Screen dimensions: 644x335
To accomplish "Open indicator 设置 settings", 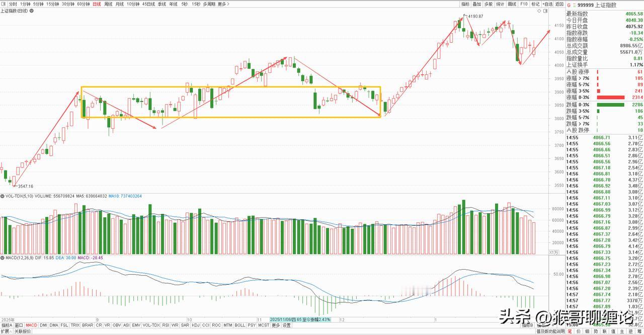I will (x=286, y=325).
